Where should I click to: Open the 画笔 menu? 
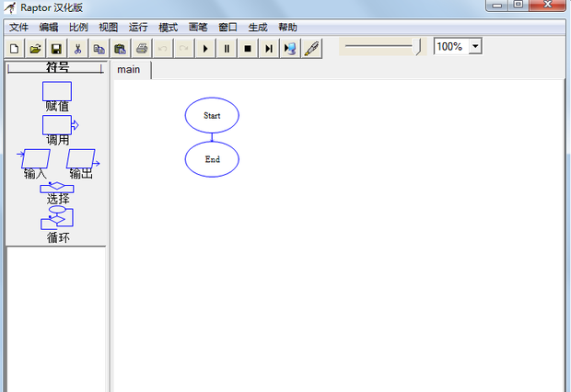[198, 28]
